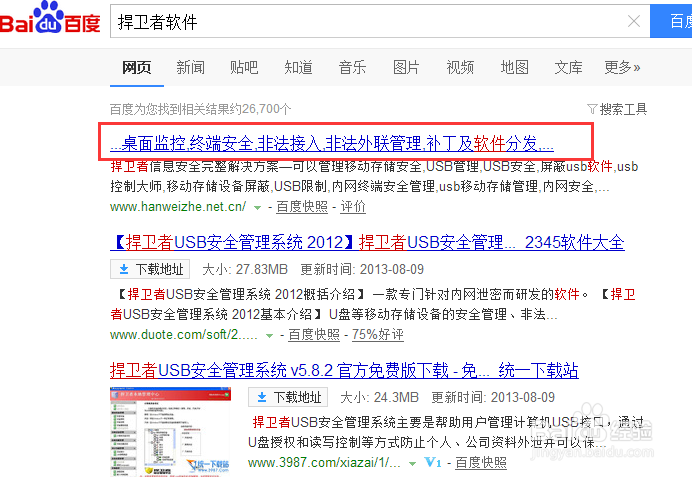
Task: Click 大小: 27.83MB text
Action: click(x=245, y=269)
